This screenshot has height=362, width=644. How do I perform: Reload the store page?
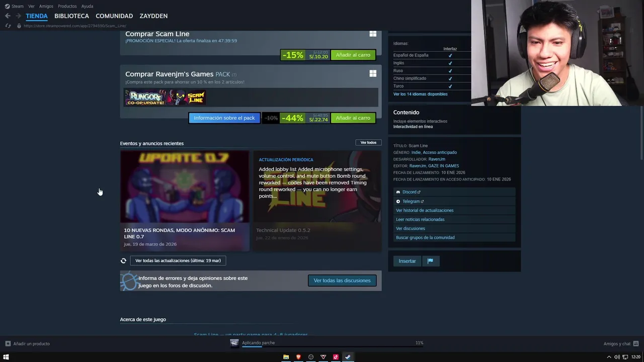[x=8, y=26]
